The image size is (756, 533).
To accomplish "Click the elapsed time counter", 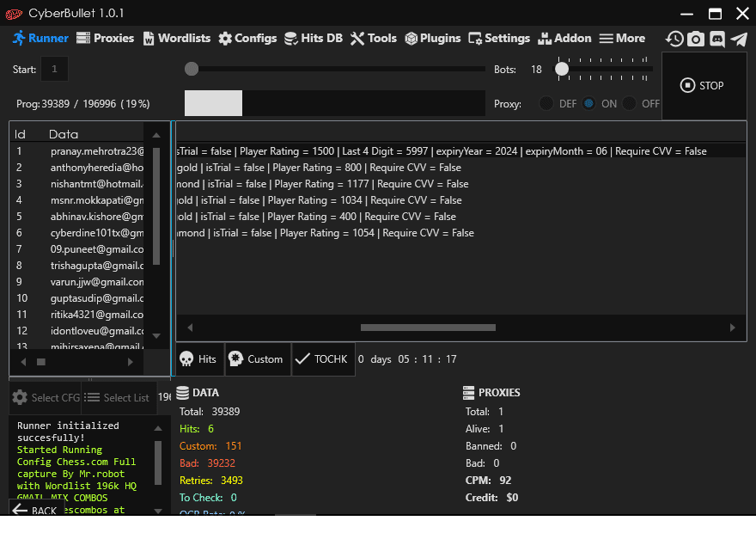I will coord(407,358).
